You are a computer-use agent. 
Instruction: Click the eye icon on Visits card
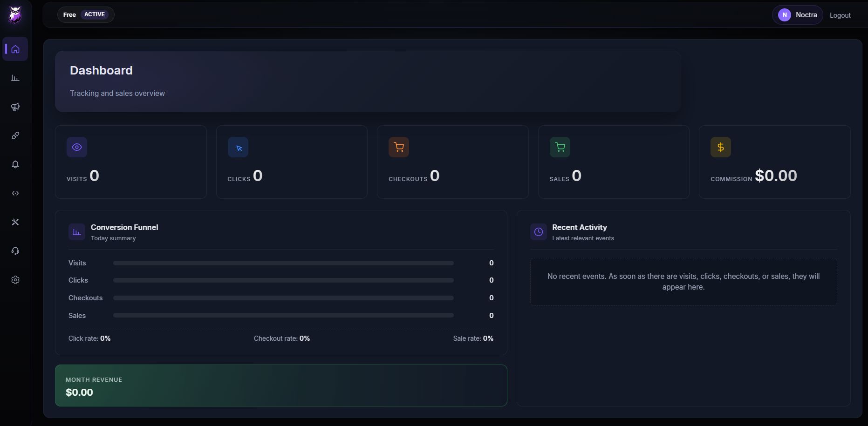[x=77, y=147]
